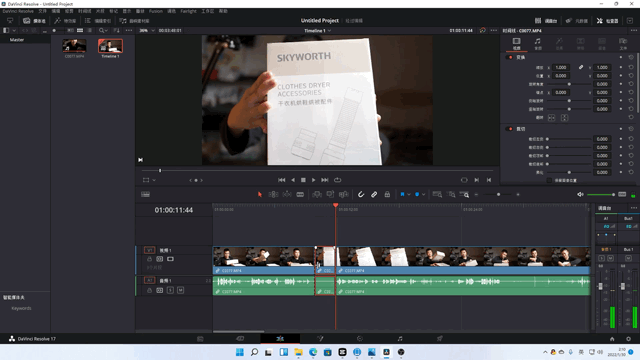Toggle linked selection chain icon
640x360 pixels.
[x=374, y=194]
